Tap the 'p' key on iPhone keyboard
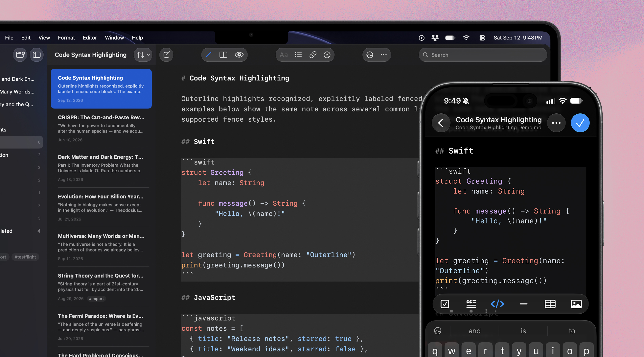 [x=586, y=350]
